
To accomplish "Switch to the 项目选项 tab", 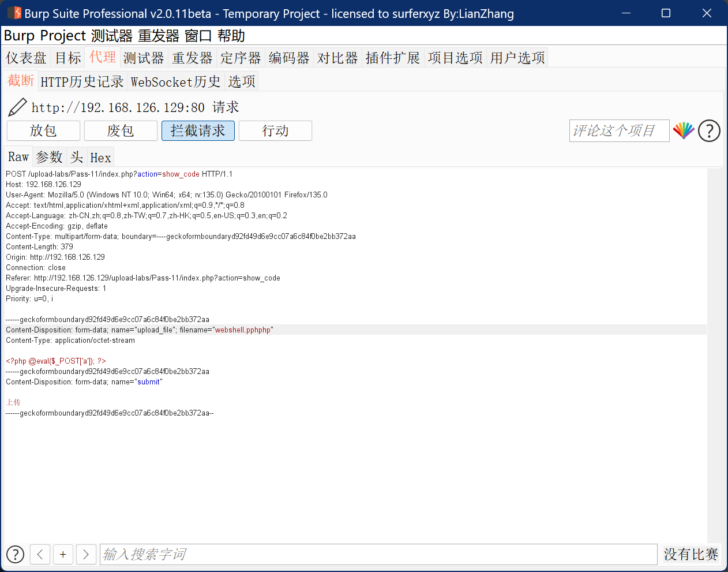I will tap(455, 58).
